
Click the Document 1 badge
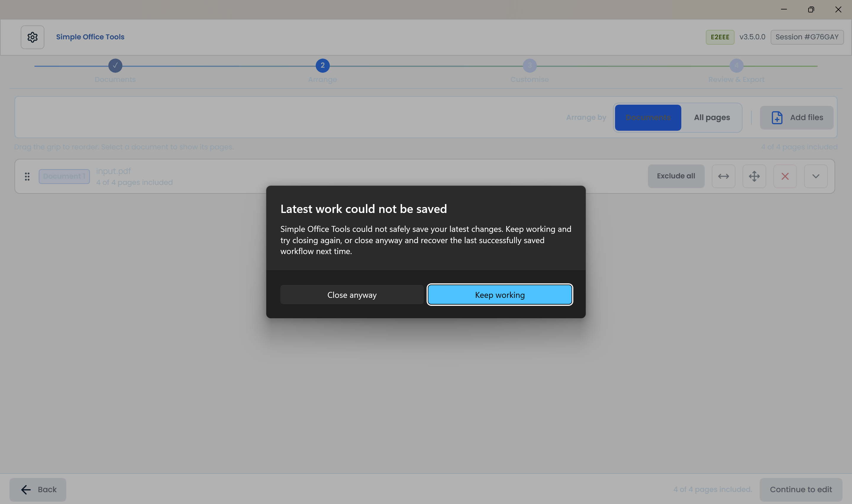64,176
